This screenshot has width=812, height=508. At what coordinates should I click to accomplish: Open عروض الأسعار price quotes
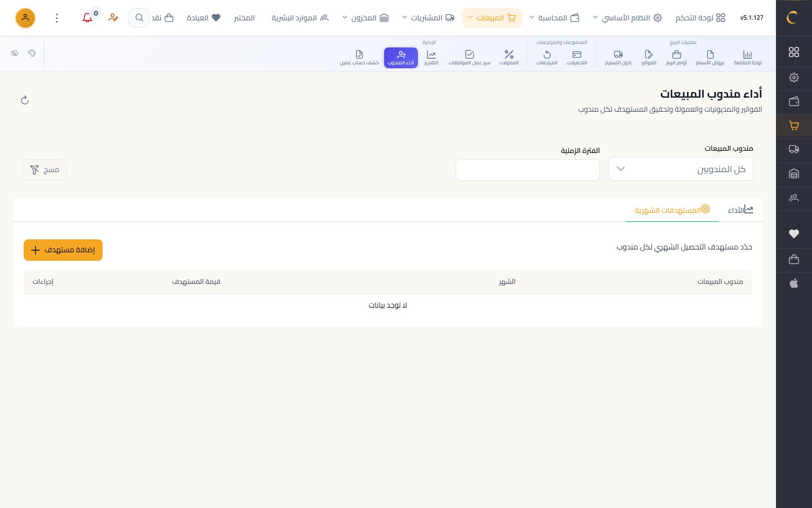[x=710, y=58]
